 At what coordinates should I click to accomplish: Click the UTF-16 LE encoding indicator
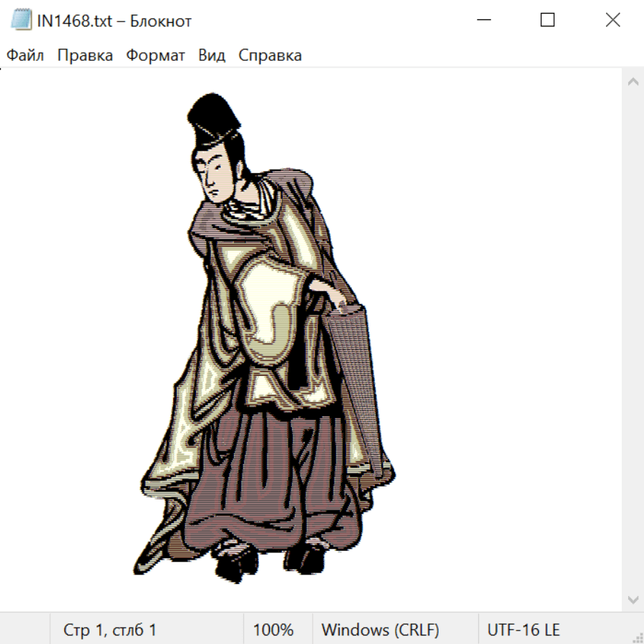tap(524, 630)
